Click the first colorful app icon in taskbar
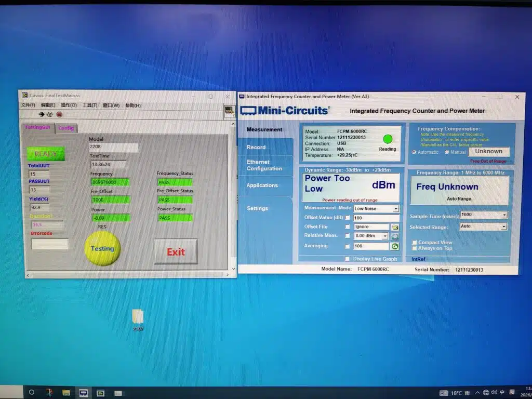532x399 pixels. (49, 393)
